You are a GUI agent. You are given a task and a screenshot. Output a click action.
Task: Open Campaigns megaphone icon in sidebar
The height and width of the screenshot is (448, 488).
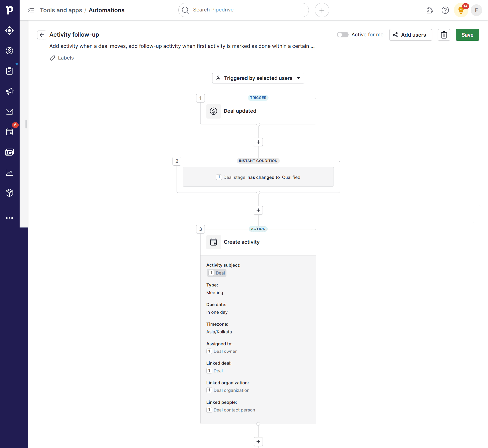coord(9,91)
